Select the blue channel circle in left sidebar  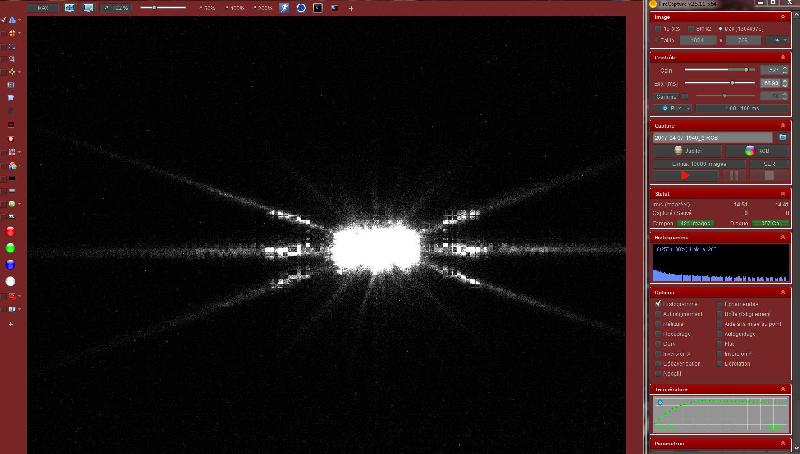point(10,265)
